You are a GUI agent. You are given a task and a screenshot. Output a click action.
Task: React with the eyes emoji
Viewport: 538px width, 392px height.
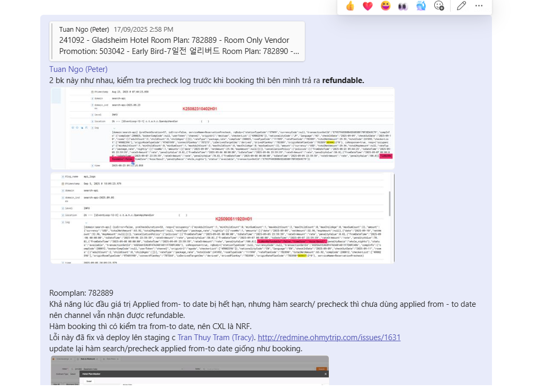403,6
